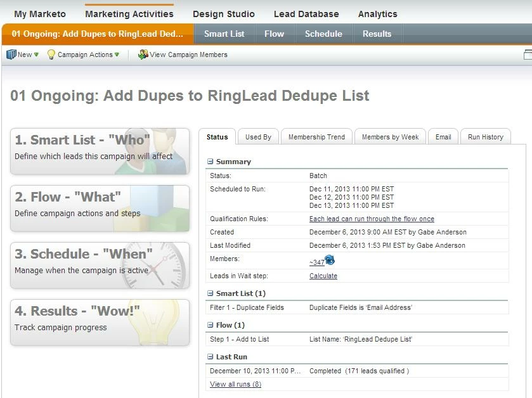Click the View Campaign Members people icon
This screenshot has width=532, height=398.
[143, 55]
